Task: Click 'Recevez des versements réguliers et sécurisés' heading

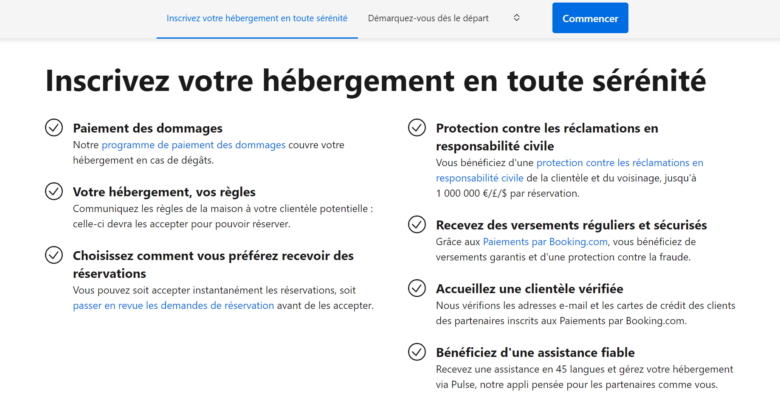Action: point(571,225)
